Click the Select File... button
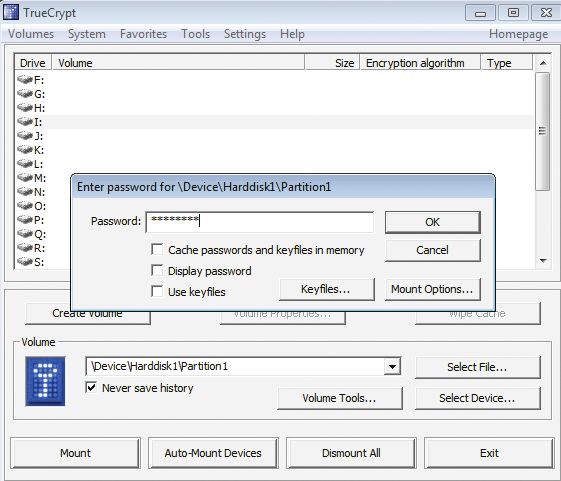This screenshot has width=561, height=481. click(x=477, y=367)
